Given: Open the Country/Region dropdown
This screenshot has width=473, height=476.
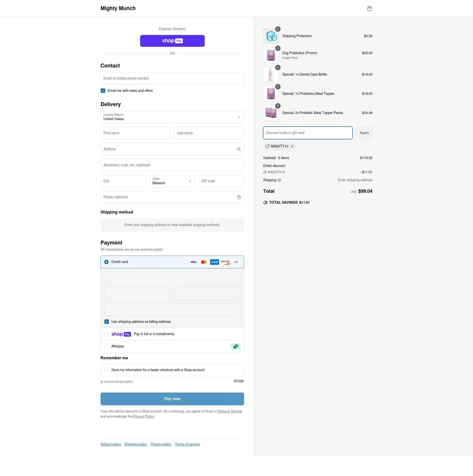Looking at the screenshot, I should (172, 117).
